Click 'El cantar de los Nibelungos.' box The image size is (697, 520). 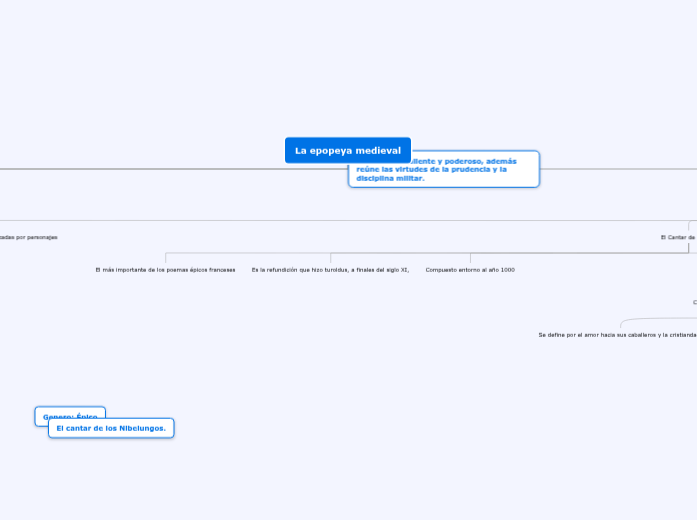(x=111, y=428)
